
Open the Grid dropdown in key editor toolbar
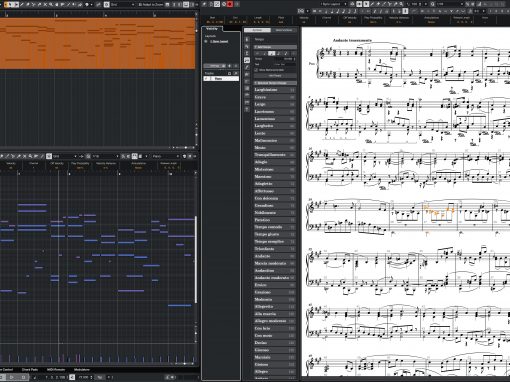click(x=65, y=156)
